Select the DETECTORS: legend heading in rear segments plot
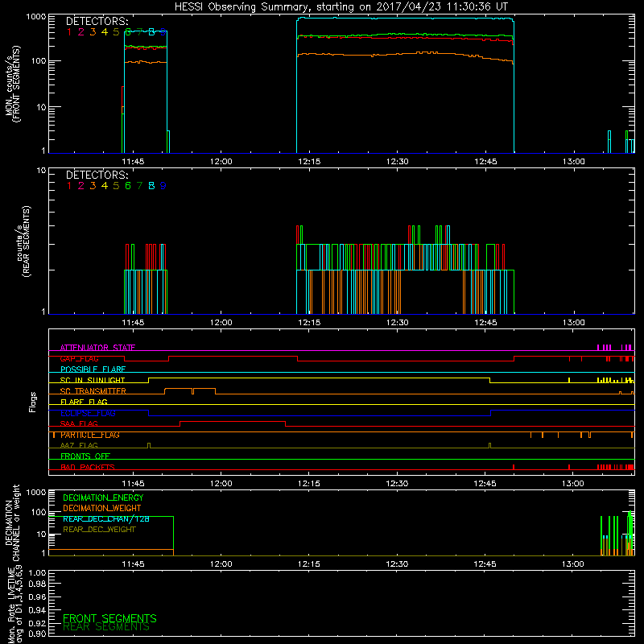 point(97,175)
